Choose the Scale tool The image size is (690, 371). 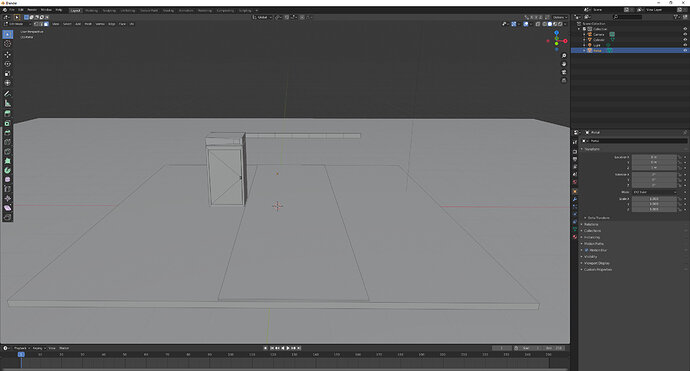(7, 73)
